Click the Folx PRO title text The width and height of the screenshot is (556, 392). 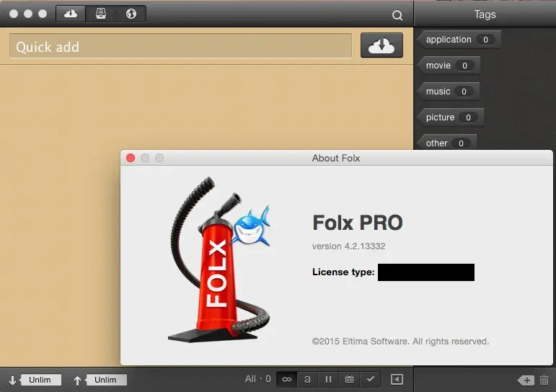point(358,223)
